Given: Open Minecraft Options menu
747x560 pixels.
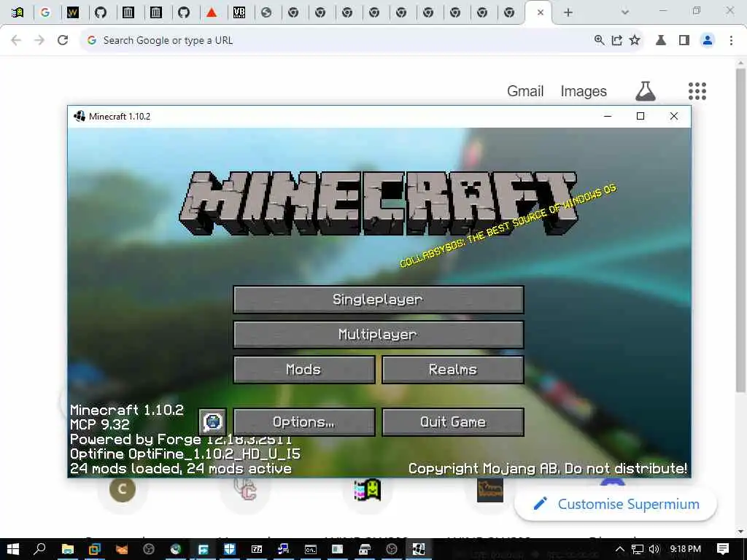Looking at the screenshot, I should pos(304,422).
